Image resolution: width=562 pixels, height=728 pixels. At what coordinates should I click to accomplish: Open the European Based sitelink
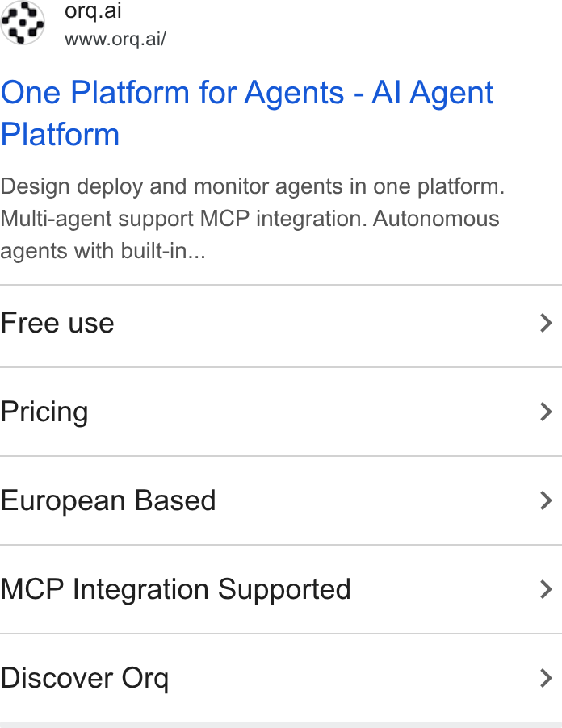[x=281, y=500]
